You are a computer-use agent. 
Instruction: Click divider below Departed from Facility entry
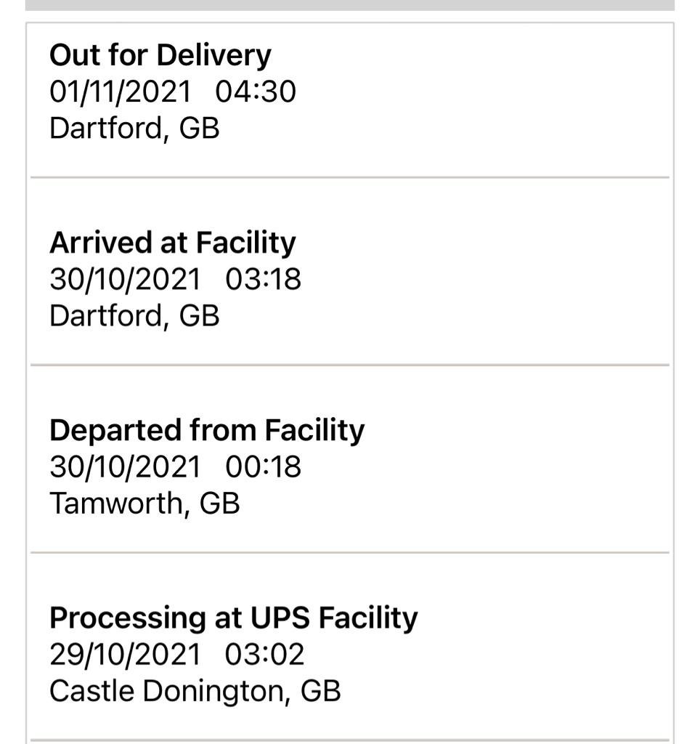[350, 552]
